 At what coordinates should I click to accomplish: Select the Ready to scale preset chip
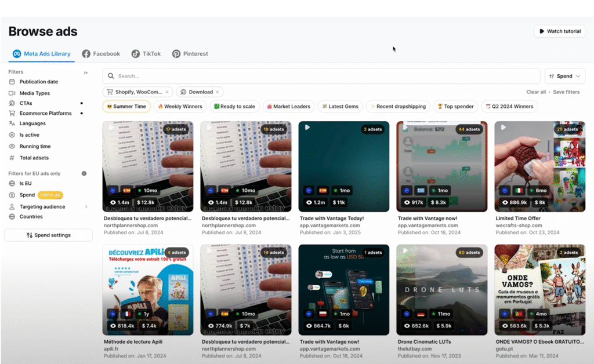tap(234, 107)
